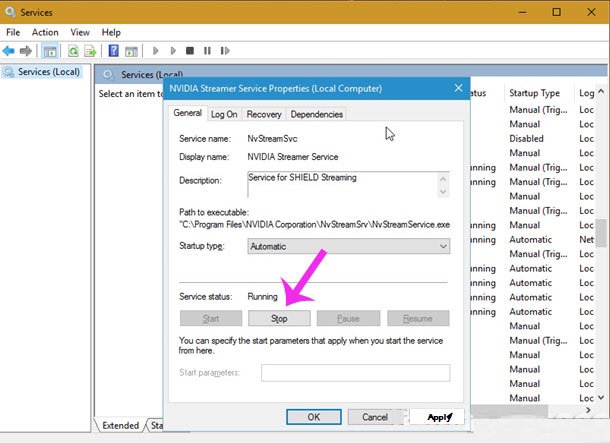Open the Action menu
610x443 pixels.
tap(45, 32)
